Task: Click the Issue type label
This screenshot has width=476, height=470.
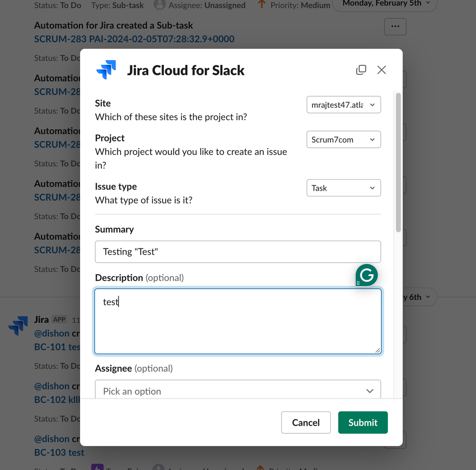Action: click(x=116, y=186)
